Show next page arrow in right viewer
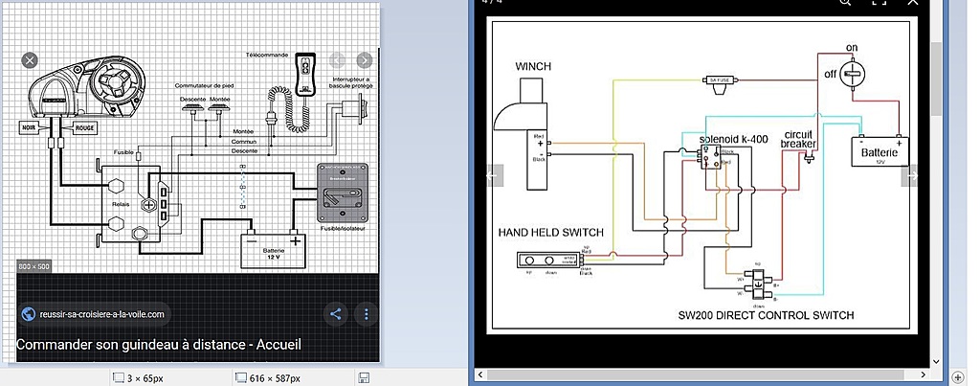Screen dimensions: 980x386 (x=909, y=176)
